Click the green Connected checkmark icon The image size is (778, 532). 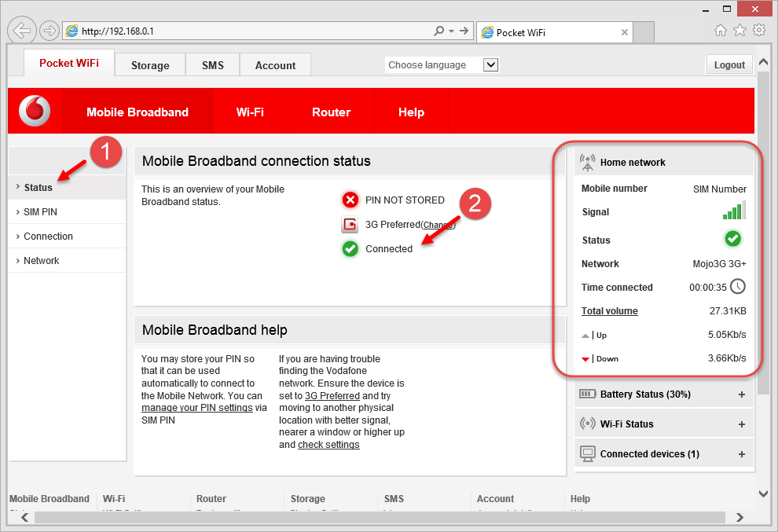[350, 248]
